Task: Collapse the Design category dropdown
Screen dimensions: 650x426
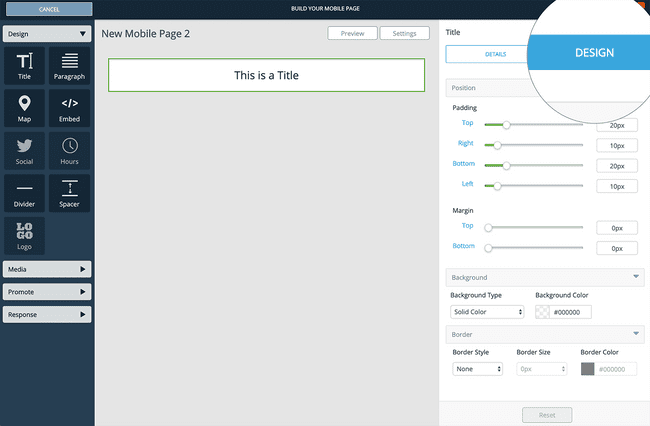Action: [47, 34]
